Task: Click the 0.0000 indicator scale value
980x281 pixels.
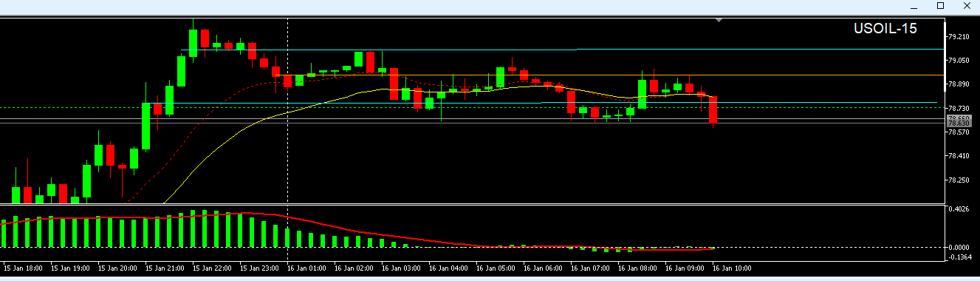Action: tap(960, 248)
